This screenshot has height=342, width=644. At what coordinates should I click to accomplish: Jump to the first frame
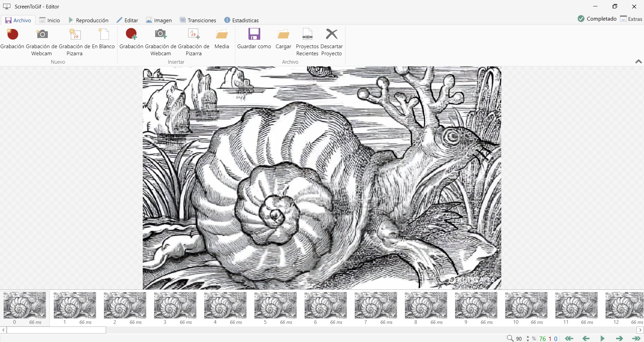(569, 338)
